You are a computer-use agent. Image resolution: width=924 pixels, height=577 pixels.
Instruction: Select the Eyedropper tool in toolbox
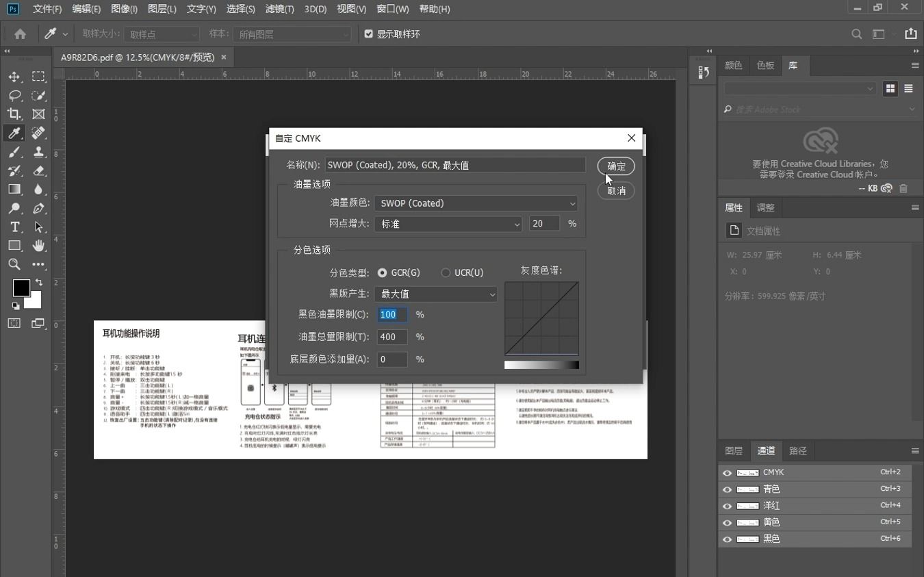click(x=14, y=133)
